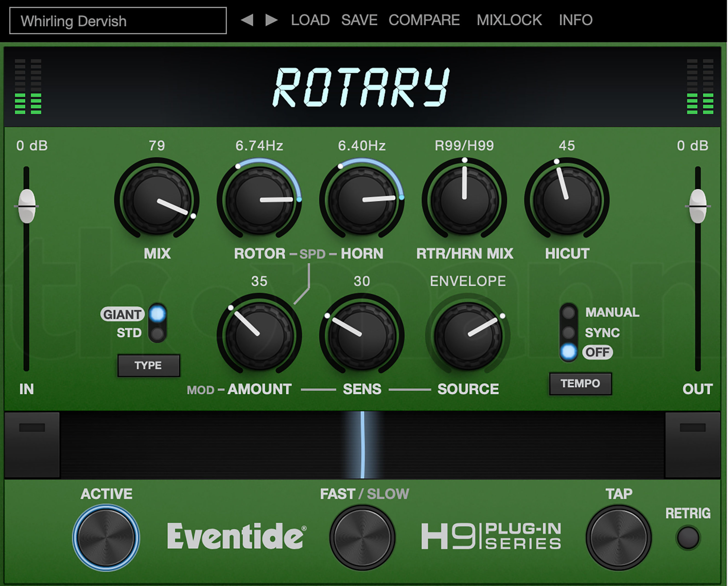The height and width of the screenshot is (586, 728).
Task: Click the ROTOR speed knob
Action: 259,200
